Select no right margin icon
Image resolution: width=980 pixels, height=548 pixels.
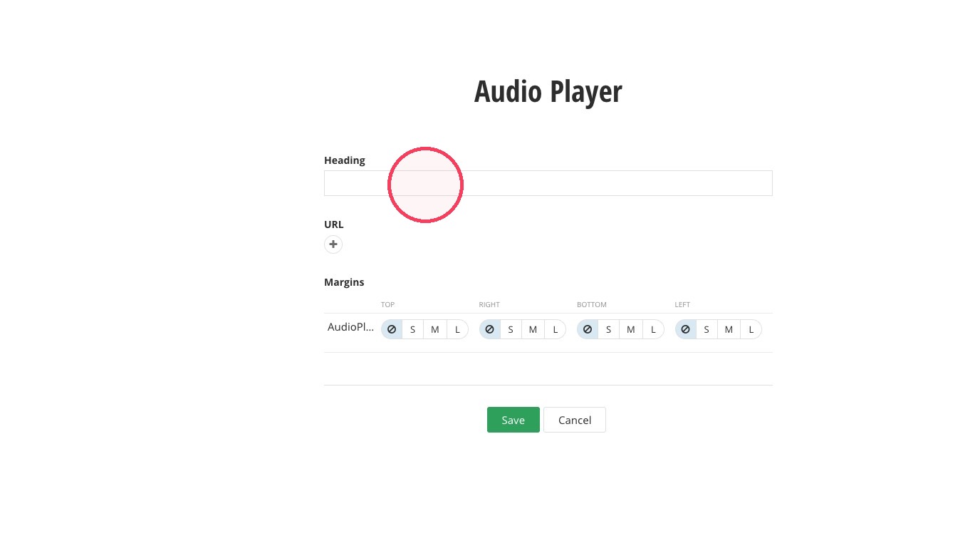[489, 329]
